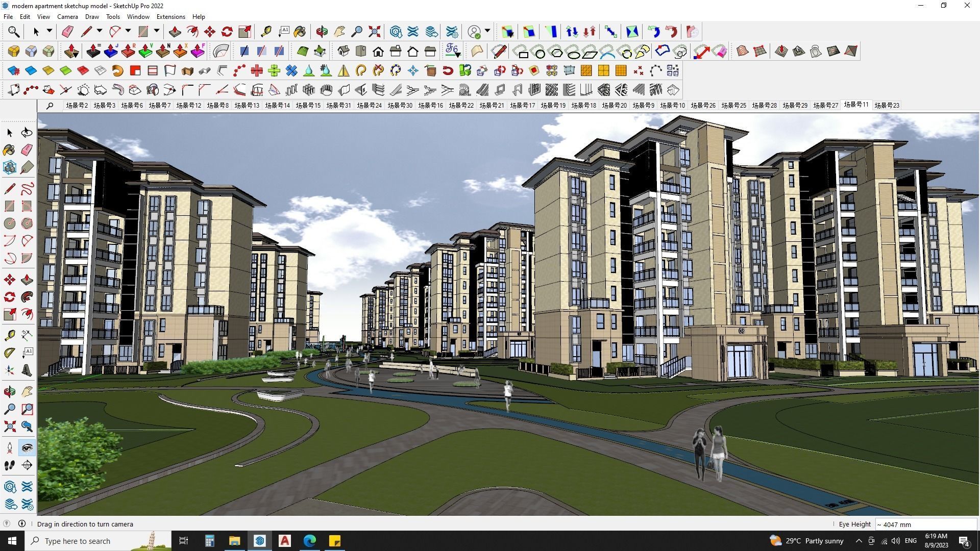Choose the Offset tool in left toolbar
980x551 pixels.
coord(27,314)
